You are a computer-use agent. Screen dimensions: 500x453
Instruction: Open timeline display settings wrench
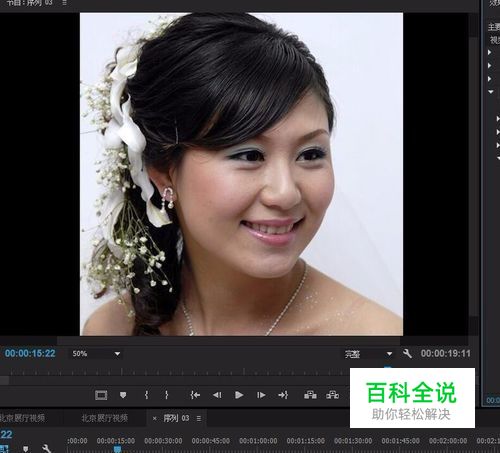[46, 448]
